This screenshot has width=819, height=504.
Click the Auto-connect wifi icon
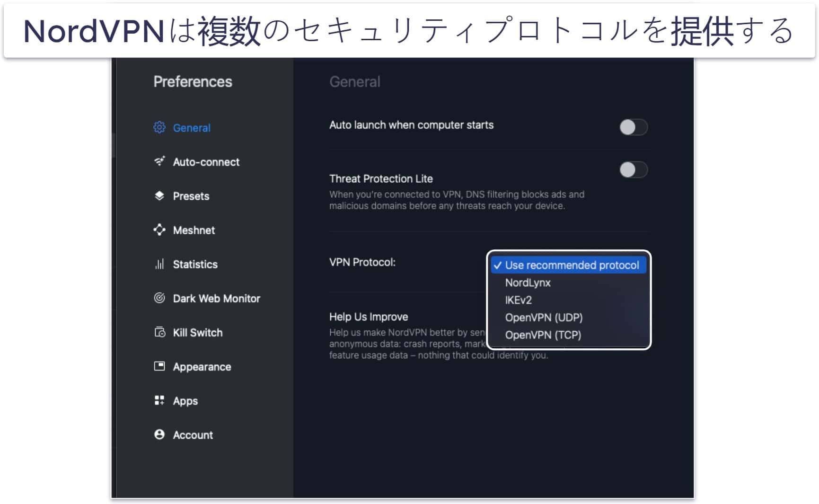[x=159, y=161]
